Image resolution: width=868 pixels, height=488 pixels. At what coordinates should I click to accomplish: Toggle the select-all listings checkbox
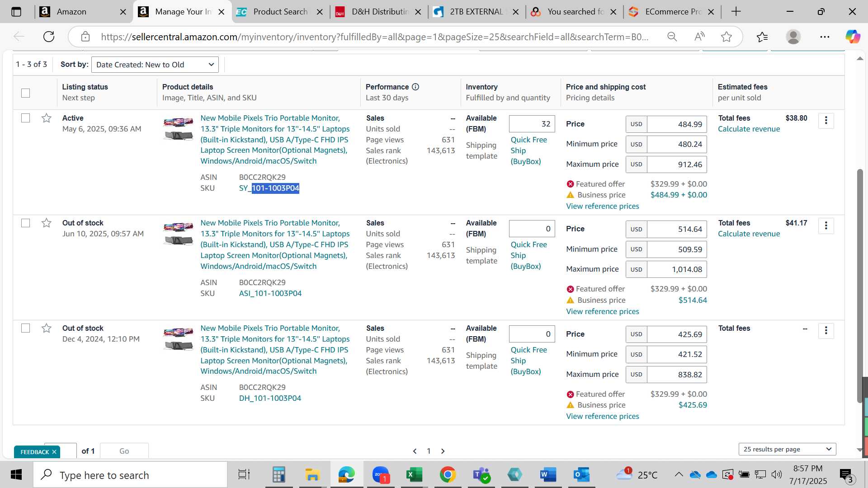pos(26,93)
